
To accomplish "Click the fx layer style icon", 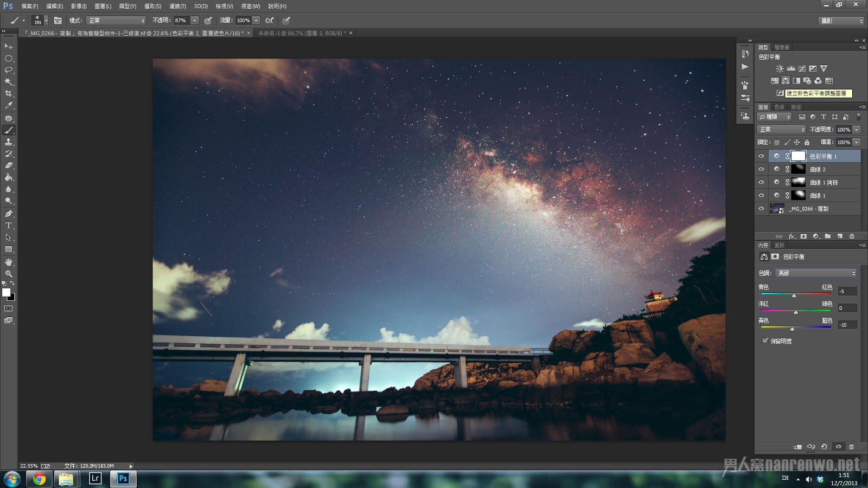I will click(792, 236).
